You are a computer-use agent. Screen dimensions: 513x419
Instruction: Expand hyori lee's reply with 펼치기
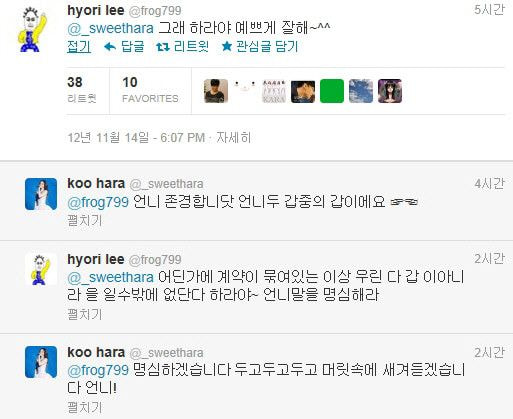[85, 314]
